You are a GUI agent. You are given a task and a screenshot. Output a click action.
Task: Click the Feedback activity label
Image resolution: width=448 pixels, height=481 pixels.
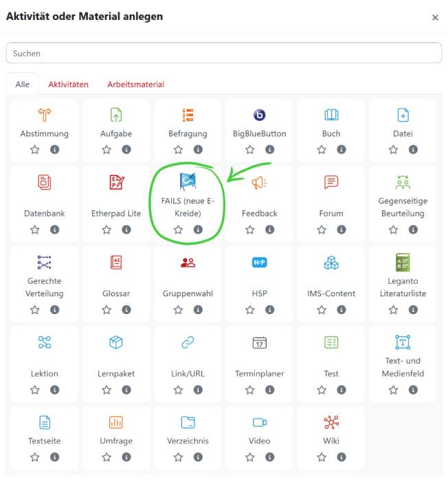tap(260, 214)
